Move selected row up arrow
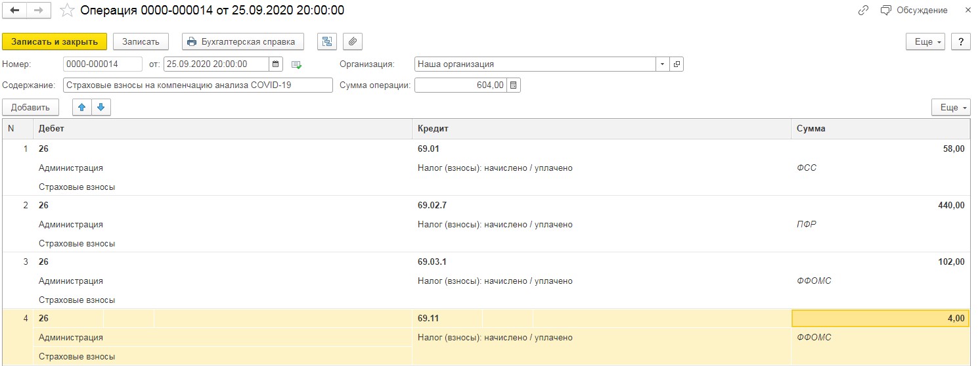The height and width of the screenshot is (366, 980). coord(82,107)
